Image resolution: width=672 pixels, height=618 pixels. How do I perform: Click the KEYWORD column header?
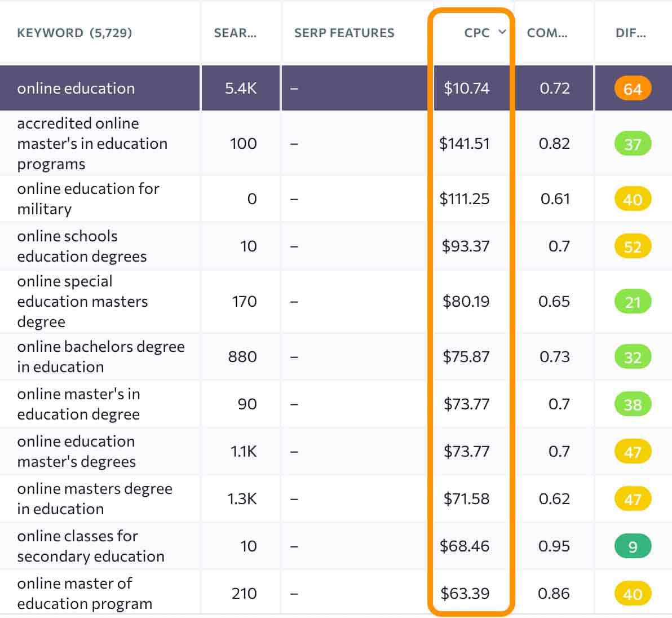point(56,33)
